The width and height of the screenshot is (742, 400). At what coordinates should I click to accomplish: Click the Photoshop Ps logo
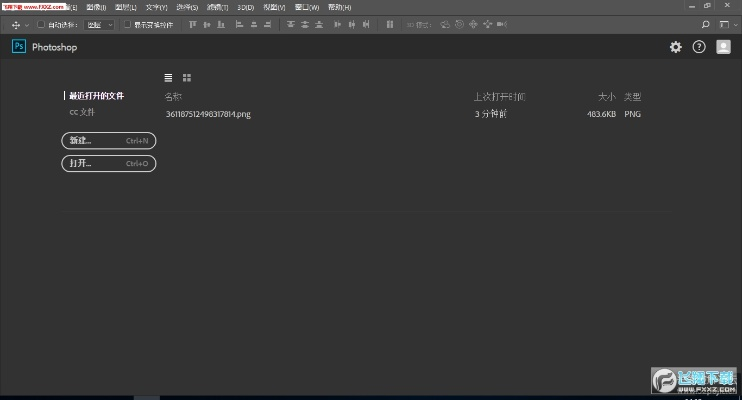point(18,47)
